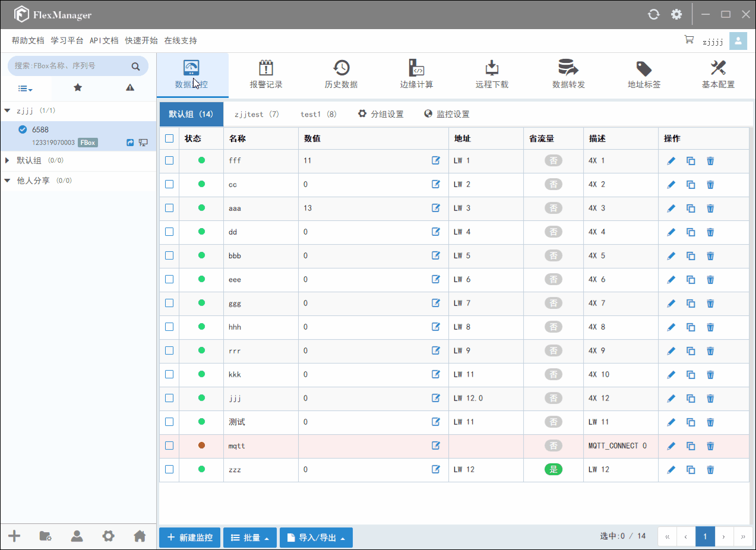Click the remote monitor icon on FBox 6588
Image resolution: width=756 pixels, height=550 pixels.
point(143,143)
